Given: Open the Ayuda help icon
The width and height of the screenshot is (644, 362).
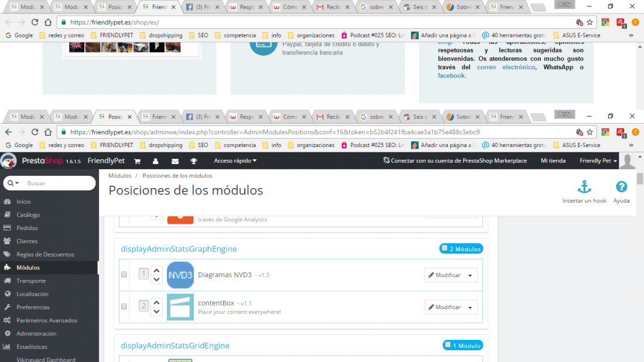Looking at the screenshot, I should pos(621,187).
